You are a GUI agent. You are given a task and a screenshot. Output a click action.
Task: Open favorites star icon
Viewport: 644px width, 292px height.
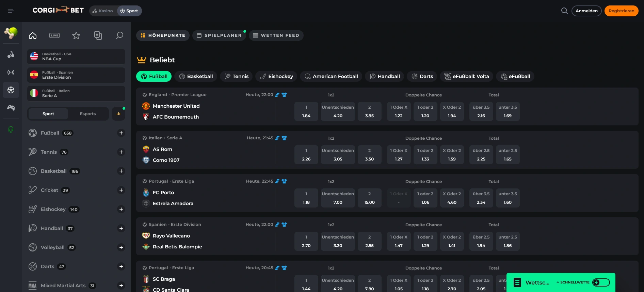pos(76,35)
